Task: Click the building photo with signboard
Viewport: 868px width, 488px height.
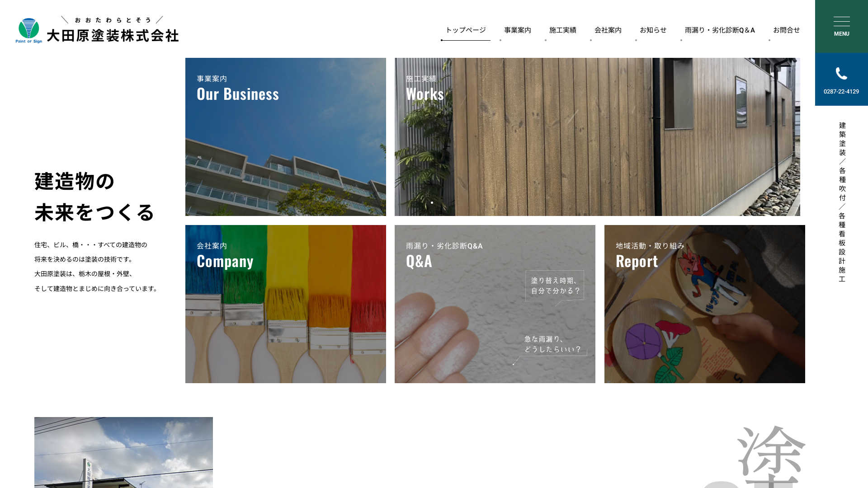Action: click(123, 452)
